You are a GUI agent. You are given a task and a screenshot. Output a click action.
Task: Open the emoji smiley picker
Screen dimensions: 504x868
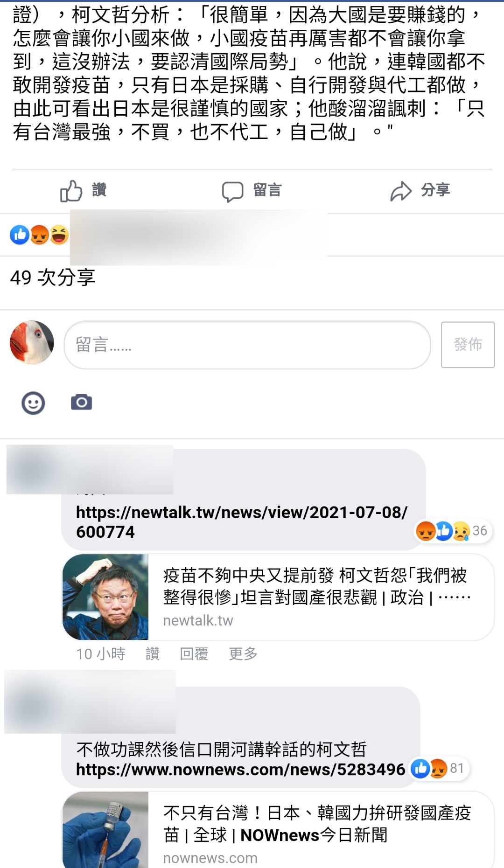[x=33, y=403]
